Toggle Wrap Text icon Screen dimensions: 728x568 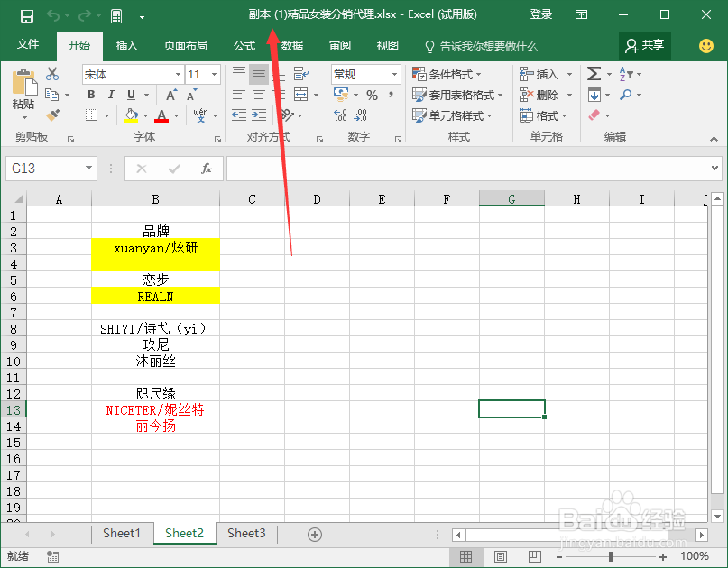(301, 73)
